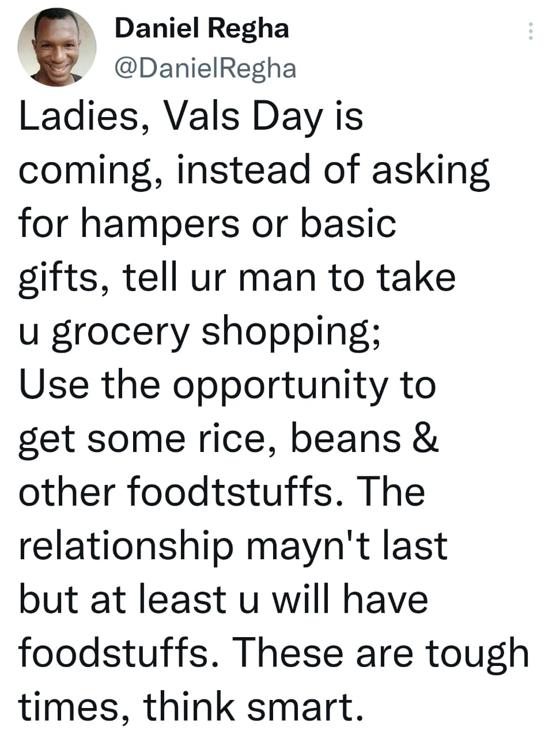Click the word 'opportunity' in the tweet
Screen dimensions: 560x738
pos(281,386)
